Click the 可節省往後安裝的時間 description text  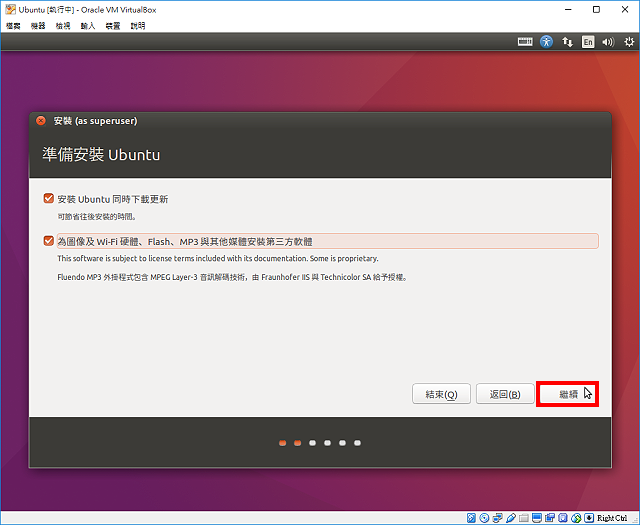click(x=97, y=217)
